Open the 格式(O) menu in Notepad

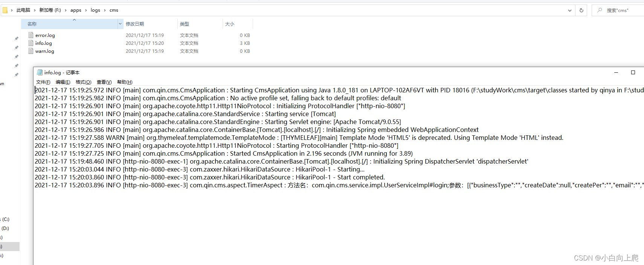pos(83,82)
